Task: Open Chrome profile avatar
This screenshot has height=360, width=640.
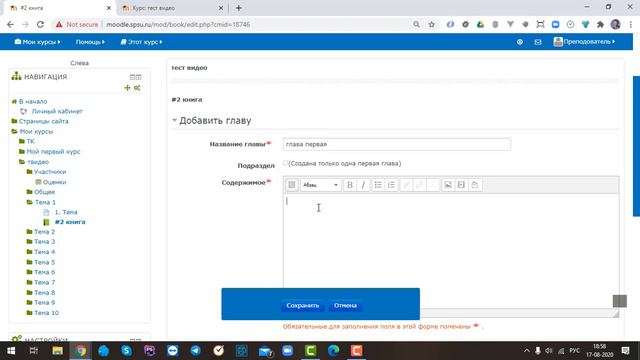Action: (616, 24)
